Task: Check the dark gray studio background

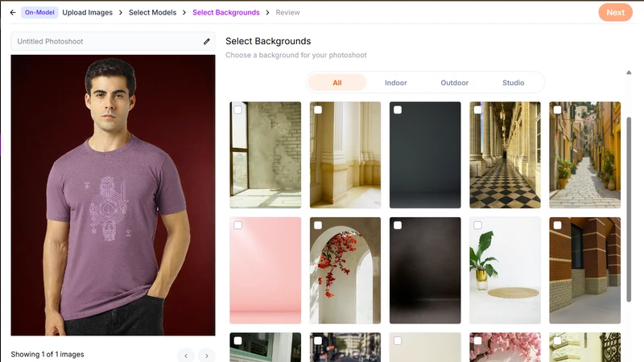Action: [398, 110]
